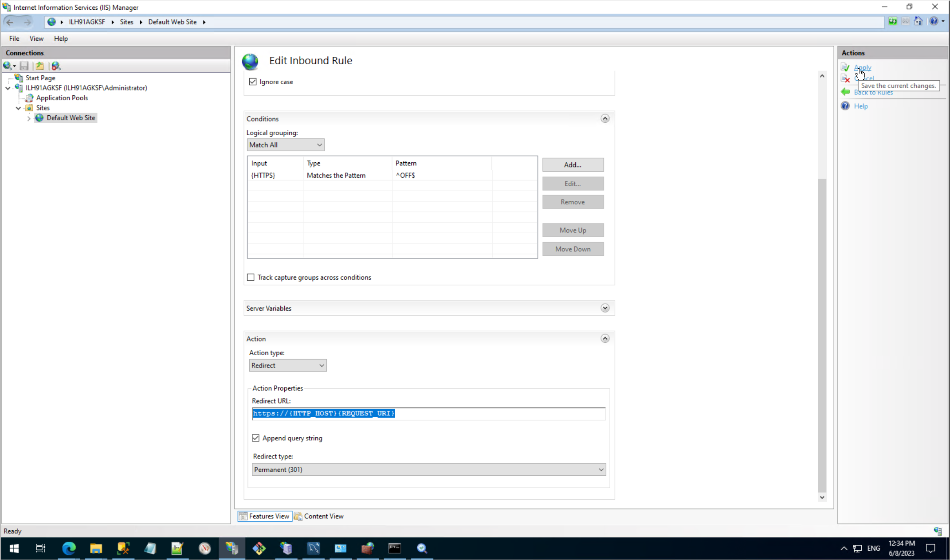950x560 pixels.
Task: Click the Add... condition button
Action: (x=573, y=165)
